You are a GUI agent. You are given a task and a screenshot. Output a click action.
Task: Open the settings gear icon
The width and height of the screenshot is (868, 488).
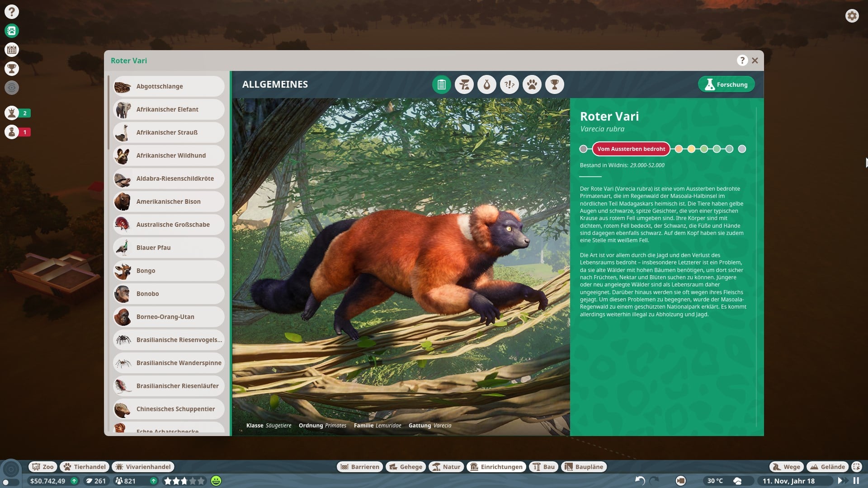(x=852, y=16)
